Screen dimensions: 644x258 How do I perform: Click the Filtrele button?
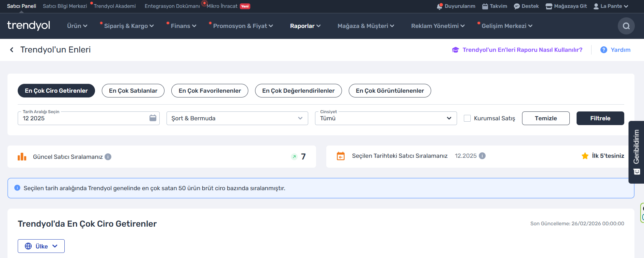[600, 118]
